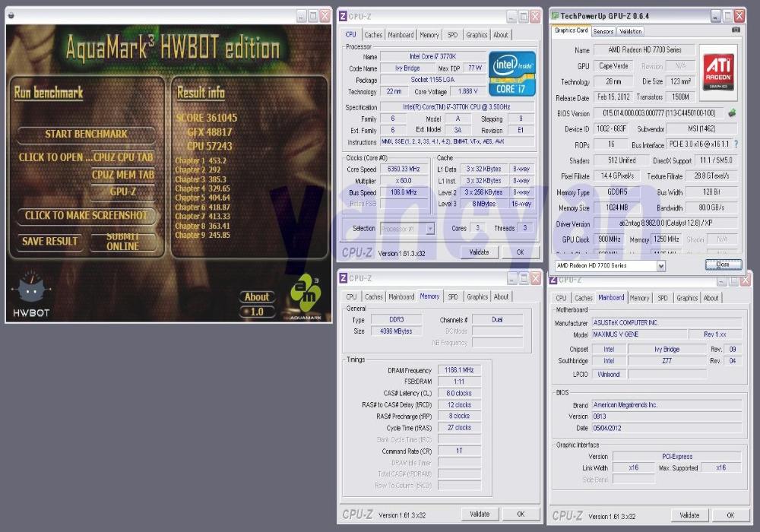This screenshot has height=532, width=760.
Task: Select the Graphics Card tab in GPU-Z
Action: [572, 30]
